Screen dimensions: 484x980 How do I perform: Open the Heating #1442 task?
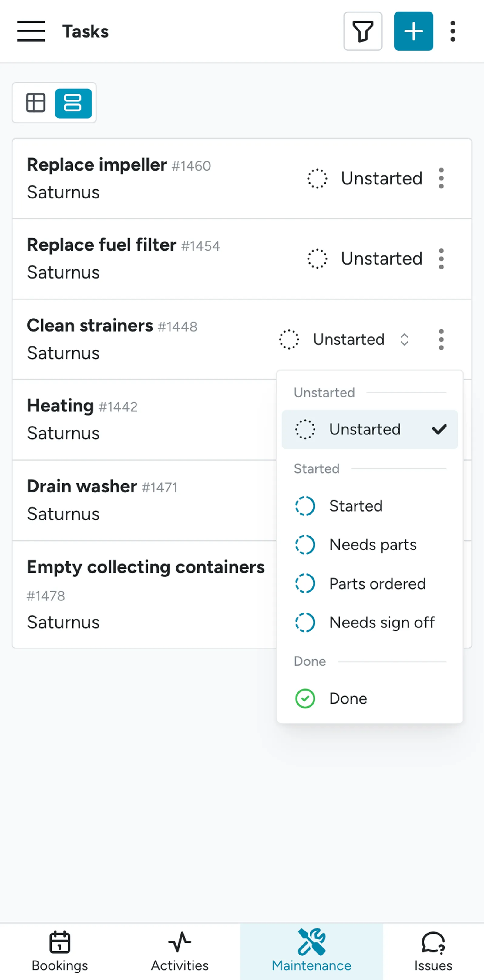[x=82, y=405]
